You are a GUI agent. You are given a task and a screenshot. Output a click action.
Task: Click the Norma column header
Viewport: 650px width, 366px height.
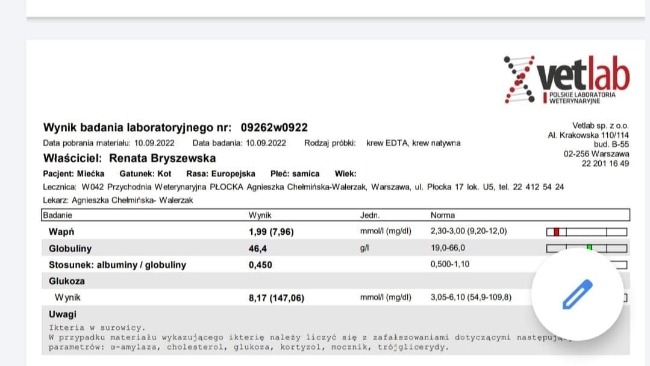pyautogui.click(x=442, y=215)
